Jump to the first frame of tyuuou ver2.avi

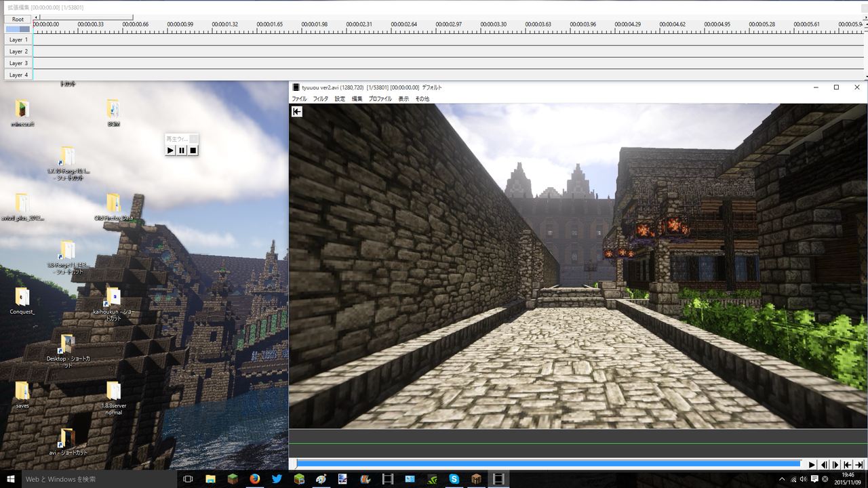[x=848, y=464]
